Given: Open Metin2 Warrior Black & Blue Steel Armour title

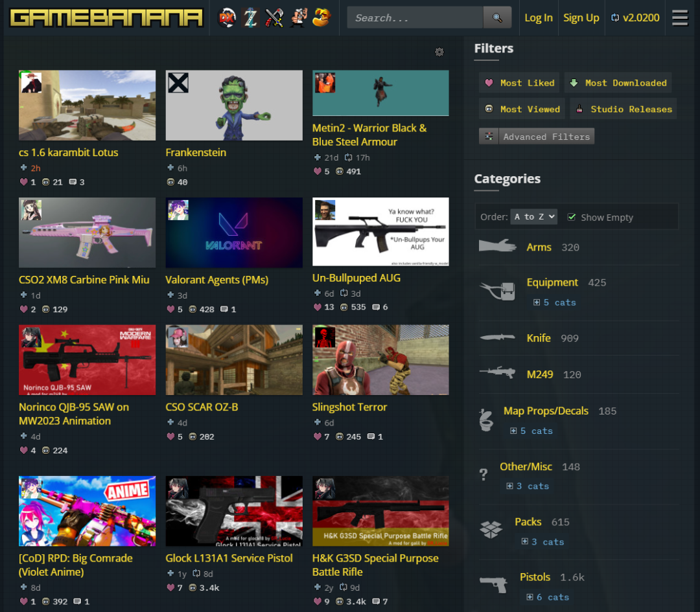Looking at the screenshot, I should click(369, 135).
